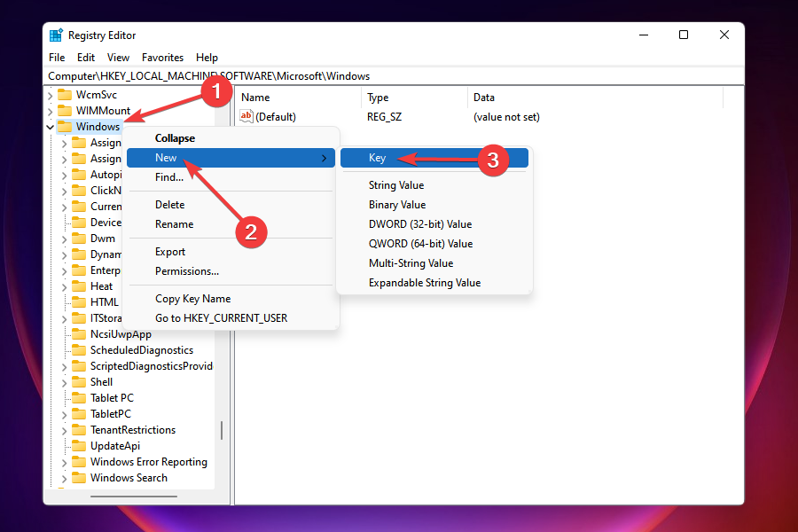Viewport: 798px width, 532px height.
Task: Expand the Dwm key
Action: click(64, 239)
